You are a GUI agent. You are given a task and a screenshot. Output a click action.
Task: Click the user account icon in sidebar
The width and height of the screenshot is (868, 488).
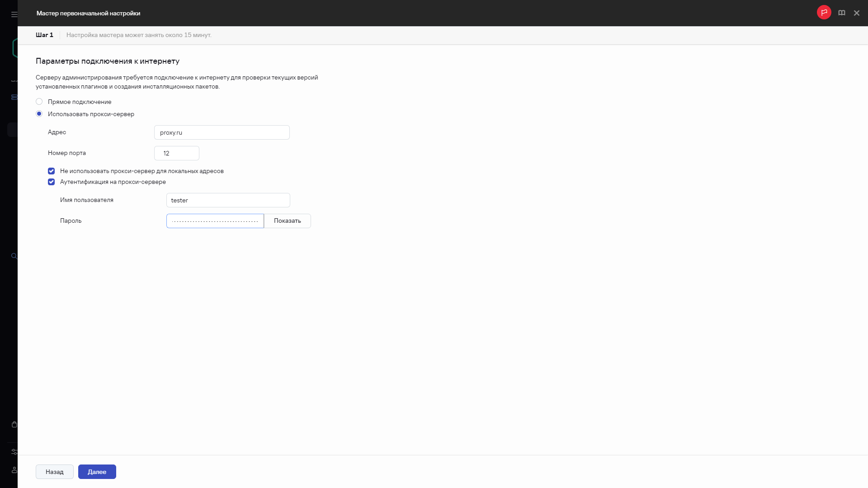tap(14, 470)
